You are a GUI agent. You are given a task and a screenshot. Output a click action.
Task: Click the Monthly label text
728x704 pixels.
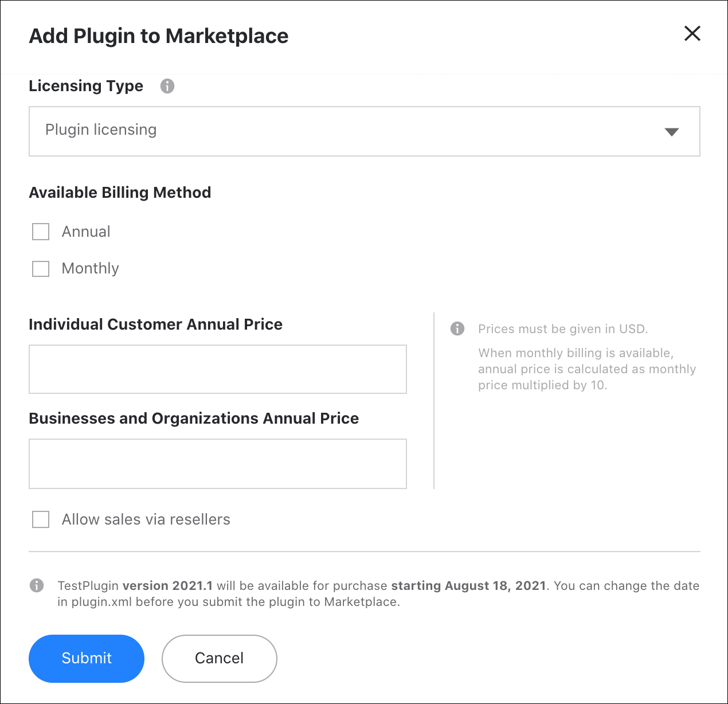91,268
